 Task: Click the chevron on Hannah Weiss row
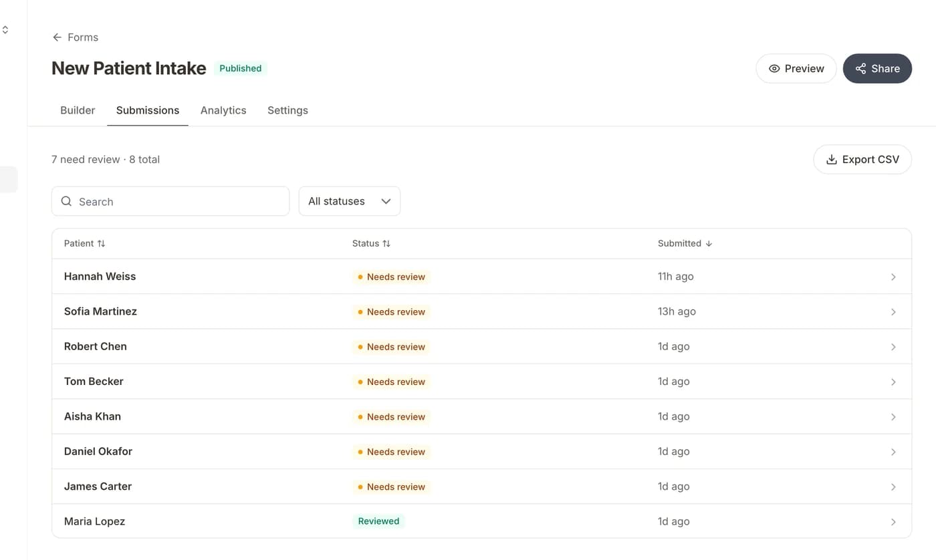893,277
